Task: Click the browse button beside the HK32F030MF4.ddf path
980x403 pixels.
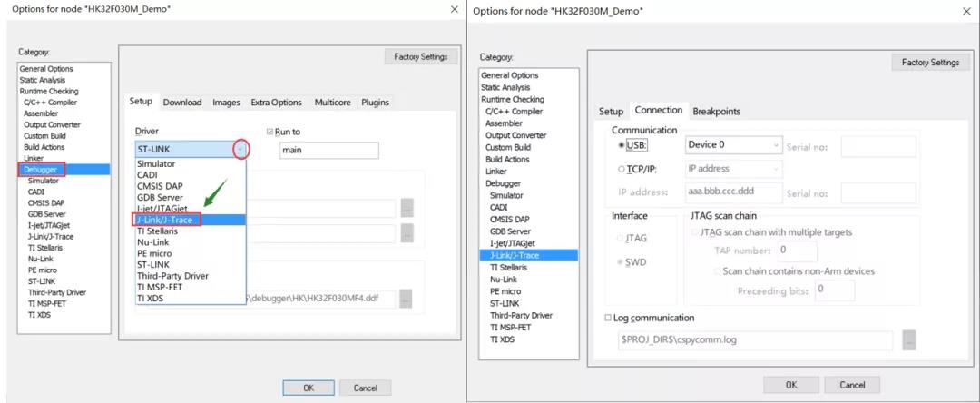Action: (x=407, y=299)
